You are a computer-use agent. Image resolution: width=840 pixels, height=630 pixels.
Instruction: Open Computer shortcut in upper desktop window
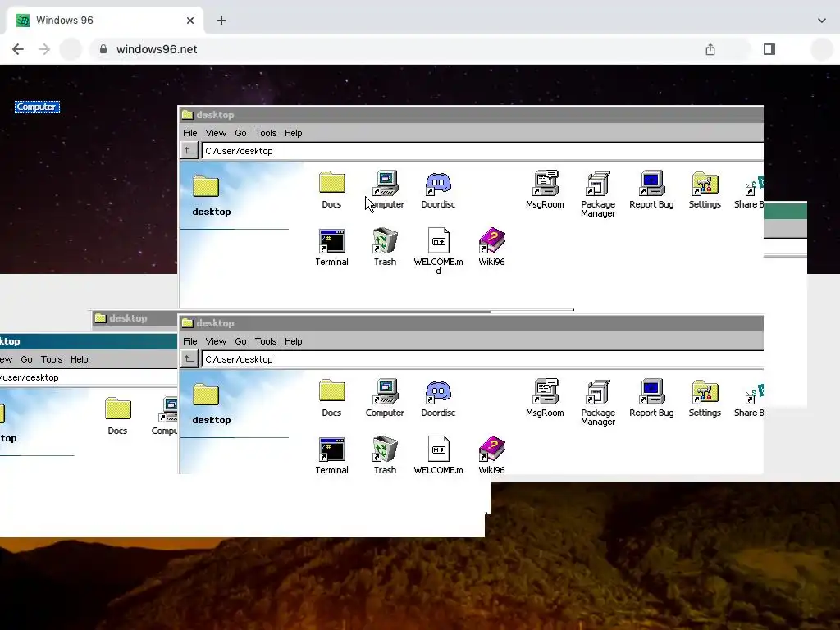[385, 189]
